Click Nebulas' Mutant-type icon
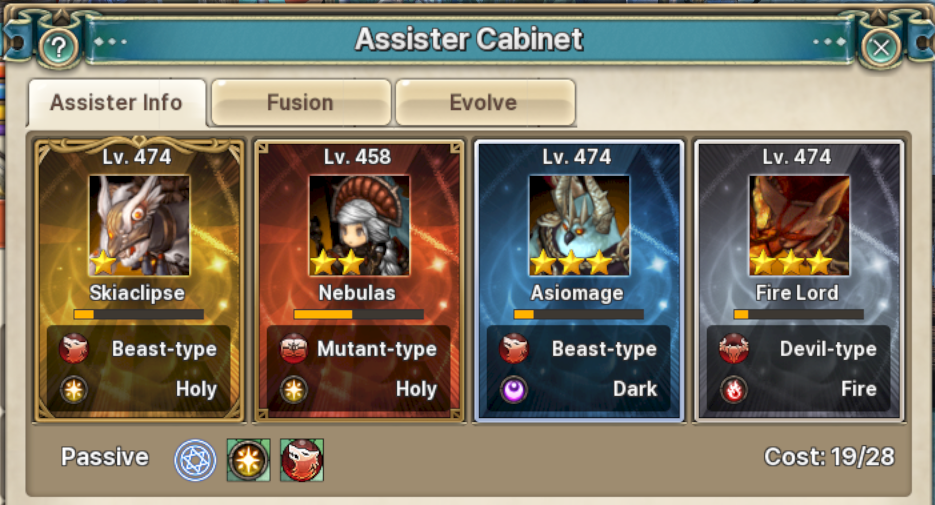 tap(294, 349)
